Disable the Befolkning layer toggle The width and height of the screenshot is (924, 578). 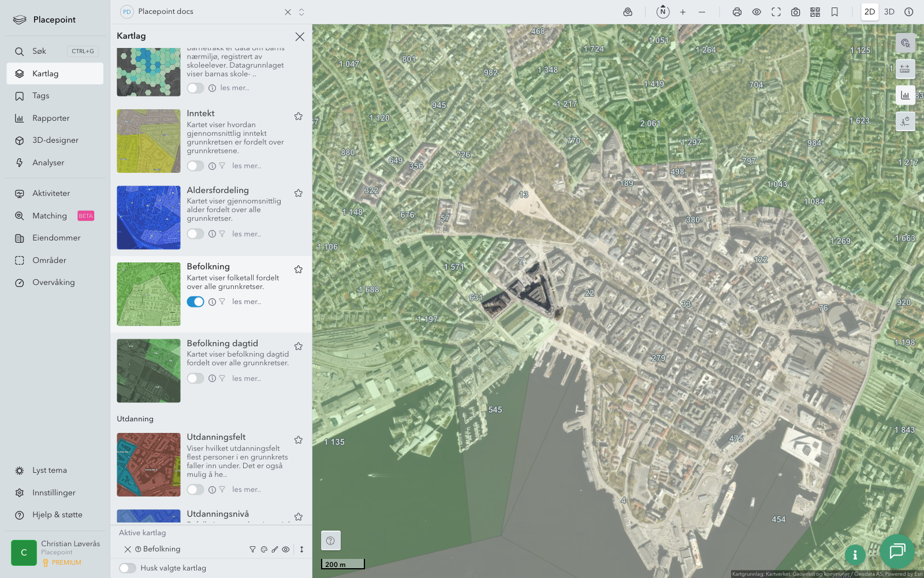[x=195, y=302]
